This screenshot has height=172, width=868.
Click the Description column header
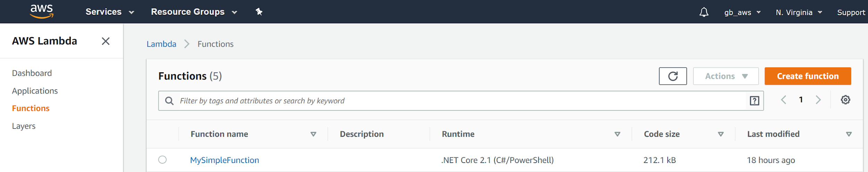pyautogui.click(x=362, y=134)
